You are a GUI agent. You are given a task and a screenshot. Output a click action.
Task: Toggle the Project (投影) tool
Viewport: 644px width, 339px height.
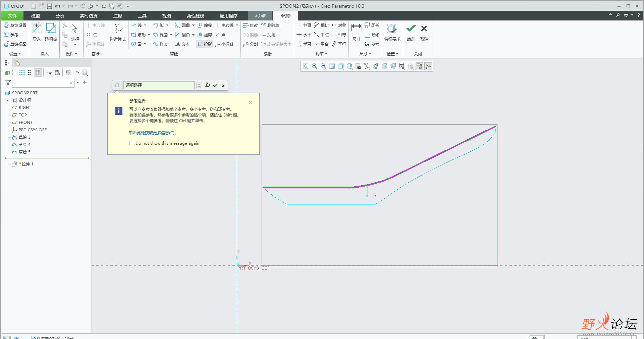pos(205,44)
